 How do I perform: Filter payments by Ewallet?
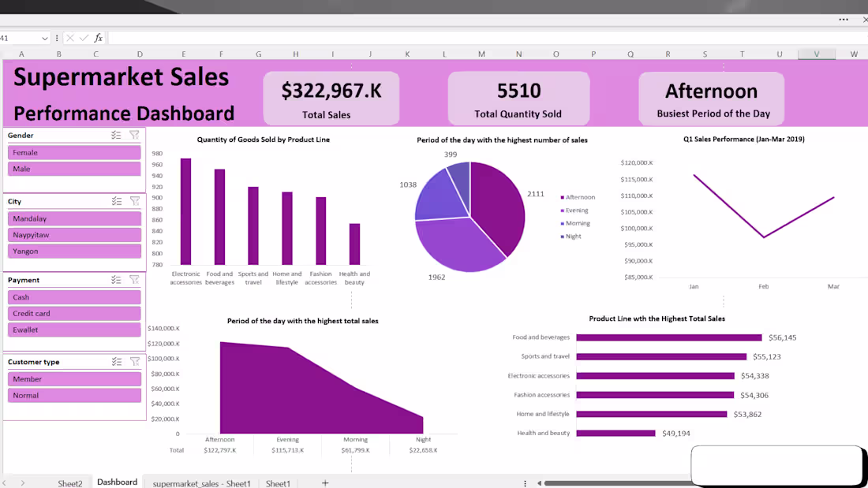coord(74,329)
